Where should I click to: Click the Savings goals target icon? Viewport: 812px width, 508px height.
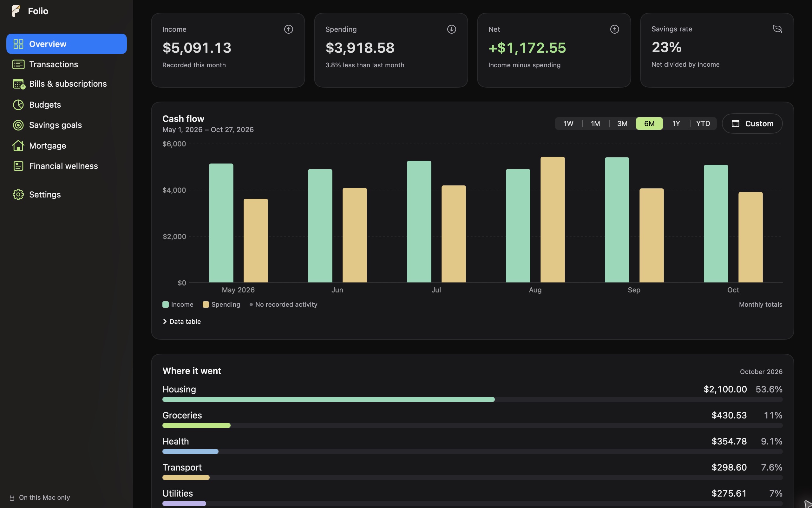tap(18, 125)
